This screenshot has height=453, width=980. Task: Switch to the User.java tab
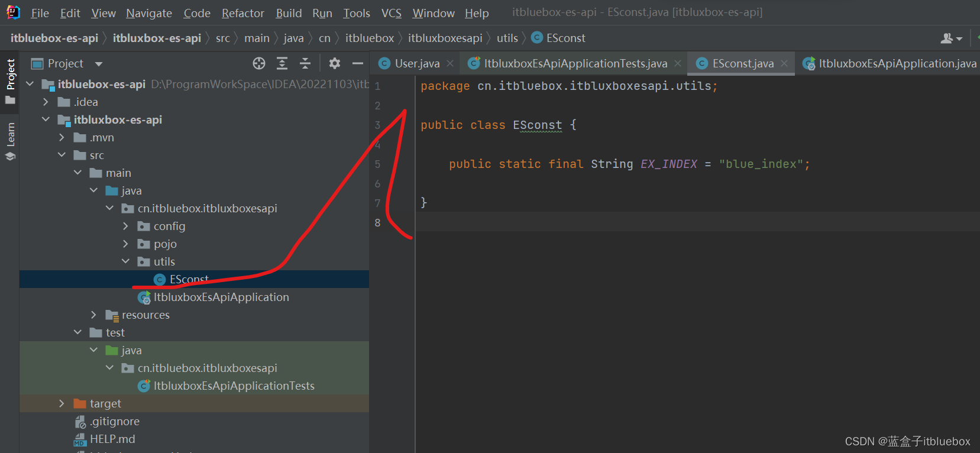pyautogui.click(x=417, y=63)
